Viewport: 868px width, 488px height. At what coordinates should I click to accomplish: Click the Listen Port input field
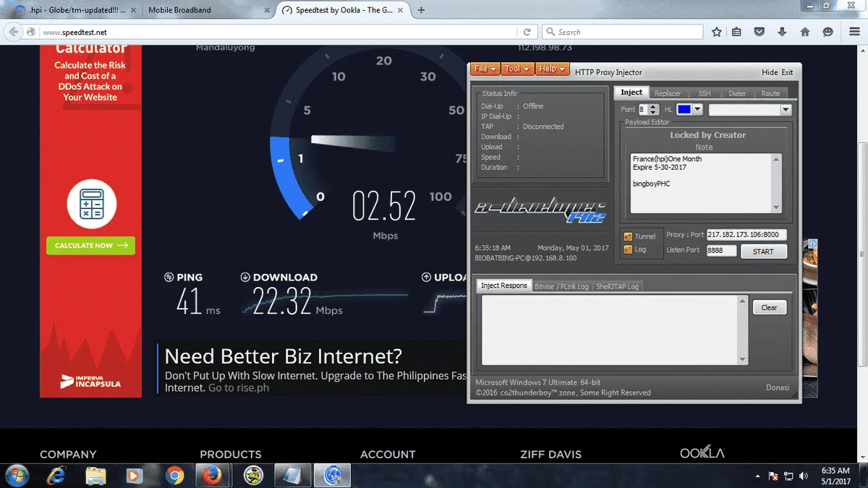[721, 250]
